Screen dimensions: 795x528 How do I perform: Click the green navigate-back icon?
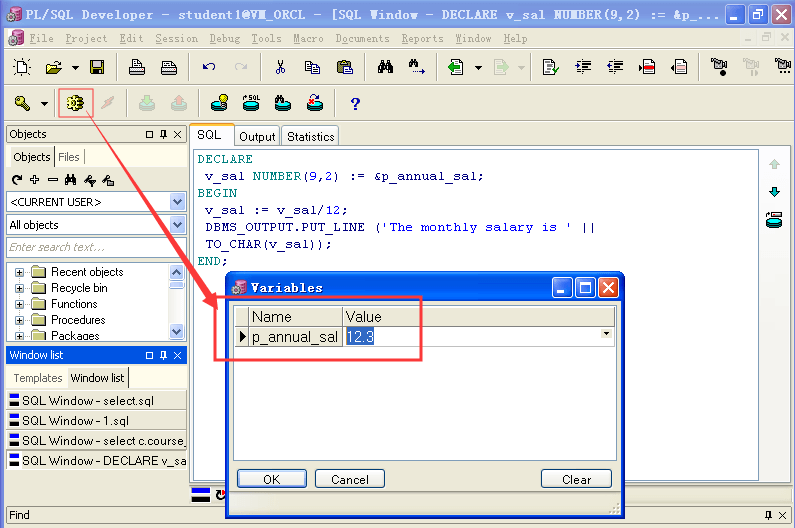[455, 67]
